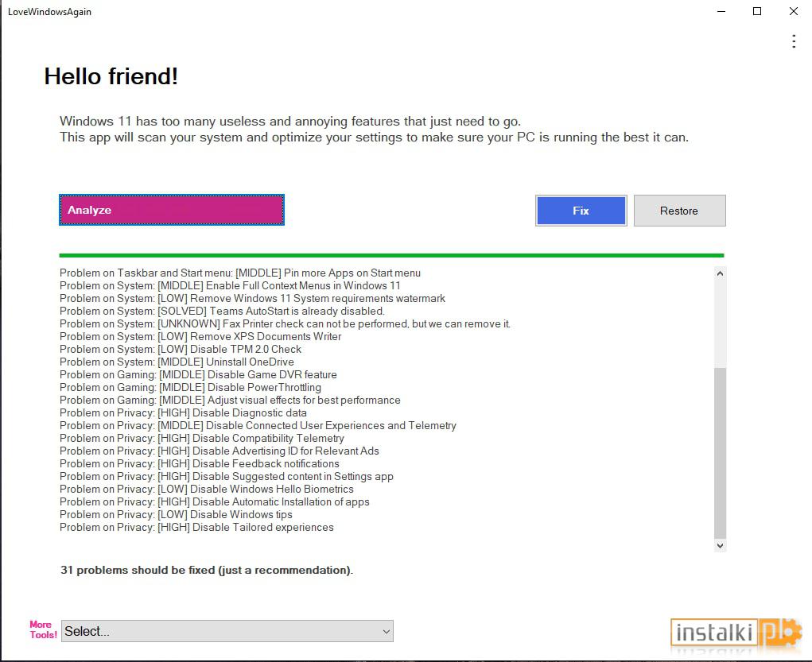Select 'Disable Tailored experiences' row
The width and height of the screenshot is (812, 662).
(x=196, y=527)
